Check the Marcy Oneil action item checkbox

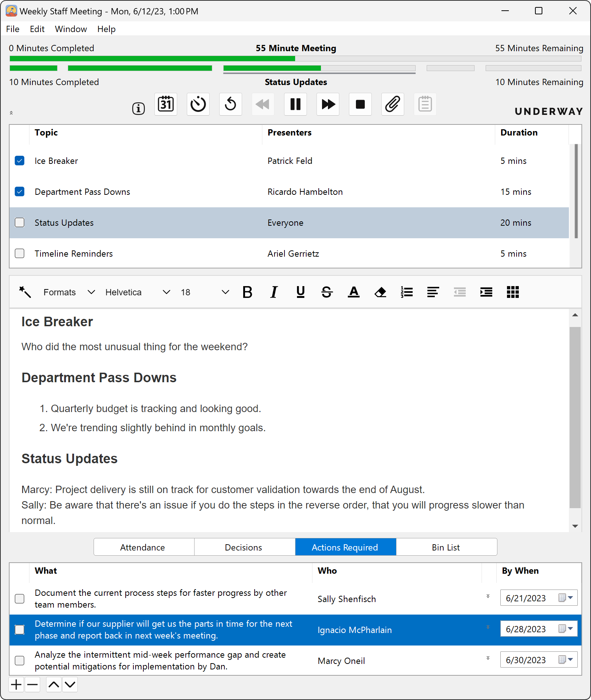(x=20, y=661)
